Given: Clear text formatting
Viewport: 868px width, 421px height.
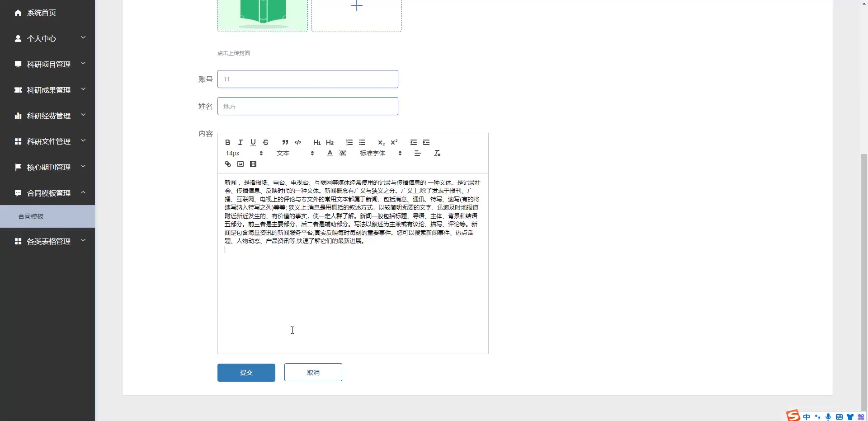Looking at the screenshot, I should (437, 153).
